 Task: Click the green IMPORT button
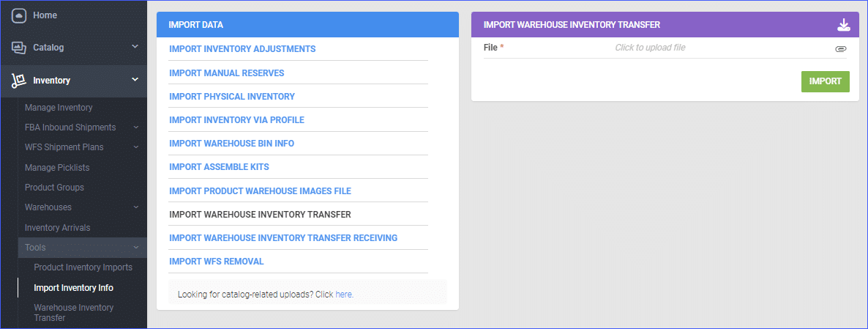tap(826, 81)
